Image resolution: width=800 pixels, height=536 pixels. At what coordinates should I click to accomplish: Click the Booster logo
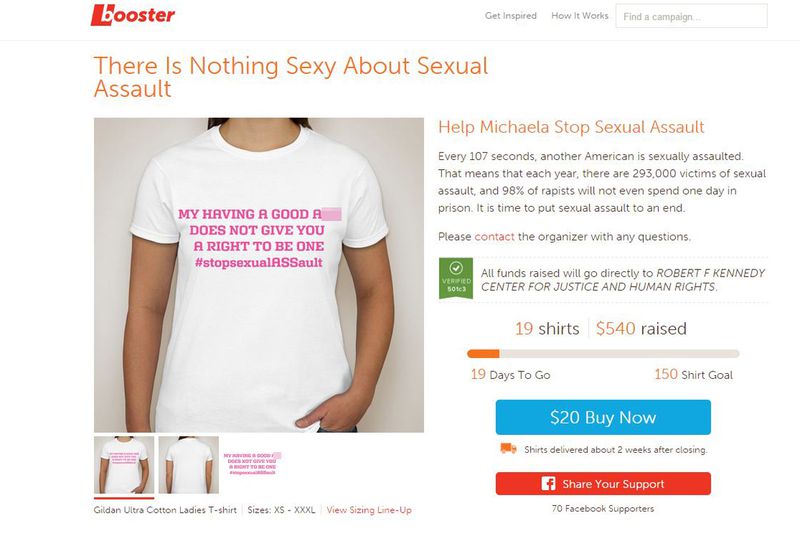click(x=133, y=15)
